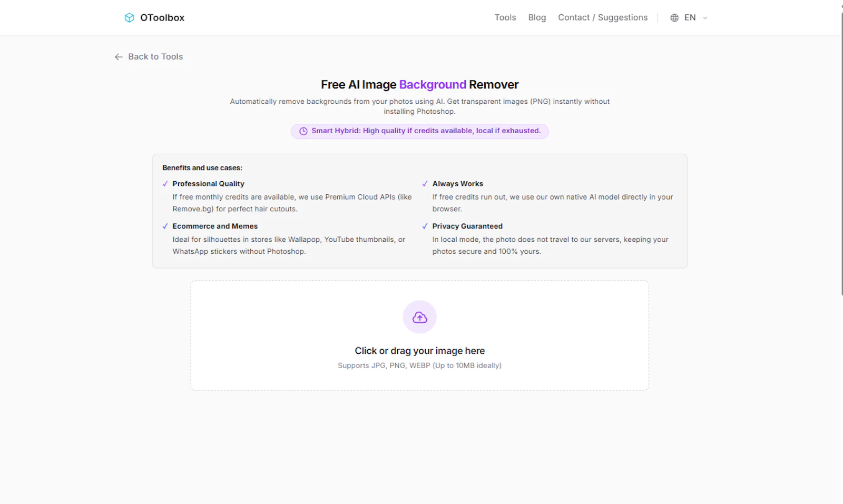Screen dimensions: 843x504
Task: Click the checkmark beside Privacy Guaranteed
Action: [425, 226]
